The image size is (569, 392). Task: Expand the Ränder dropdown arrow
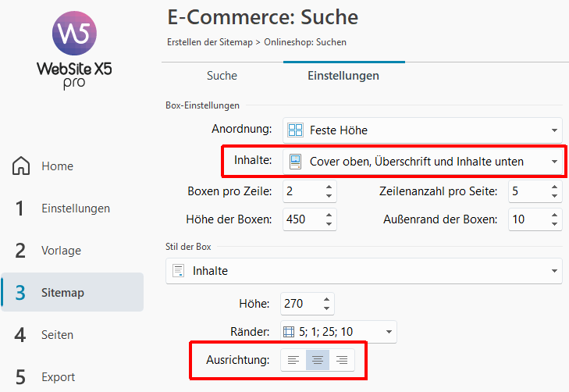[387, 332]
